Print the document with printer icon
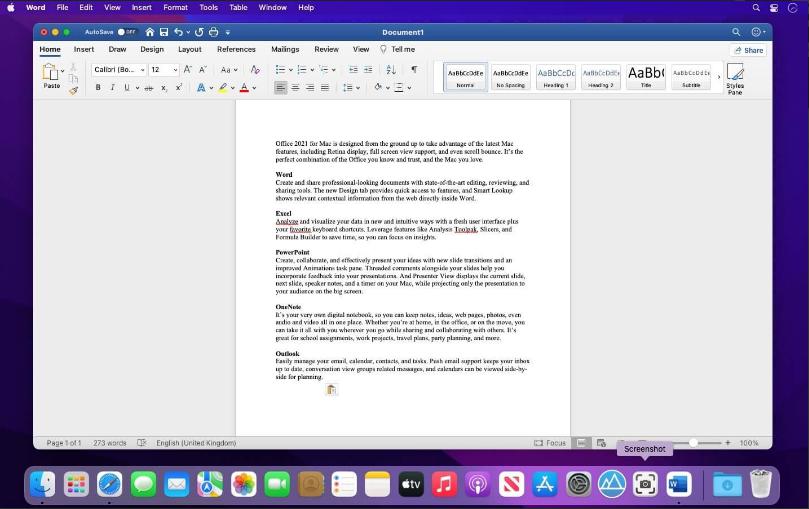This screenshot has height=509, width=809. pyautogui.click(x=214, y=32)
